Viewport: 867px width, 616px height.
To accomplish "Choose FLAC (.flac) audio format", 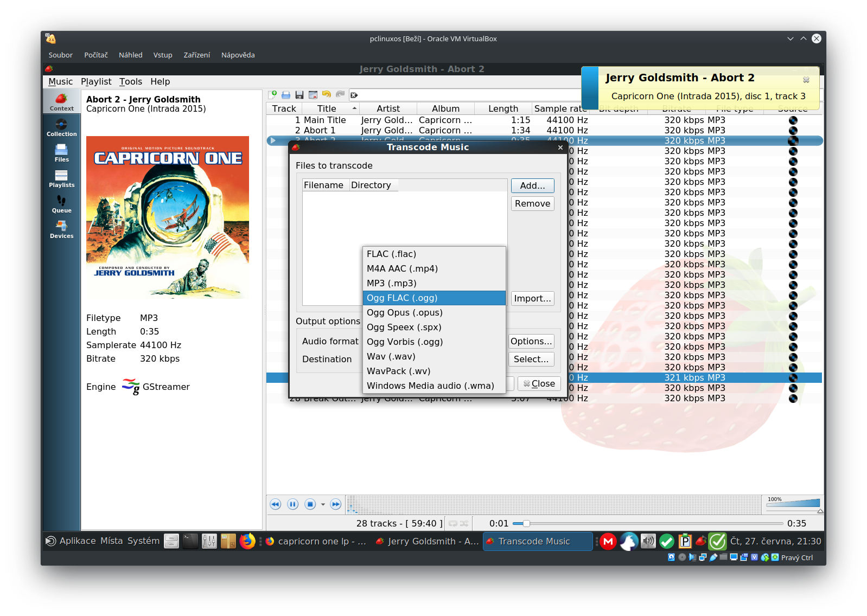I will pos(434,254).
